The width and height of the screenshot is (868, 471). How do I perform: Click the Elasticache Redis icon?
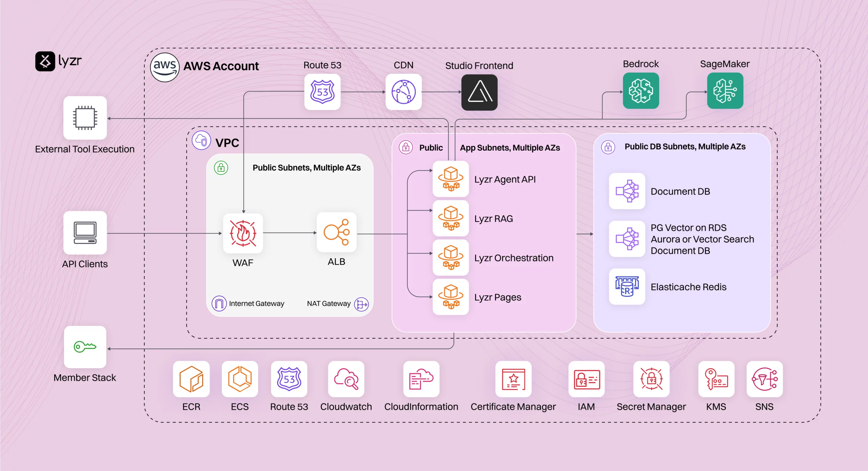point(627,287)
